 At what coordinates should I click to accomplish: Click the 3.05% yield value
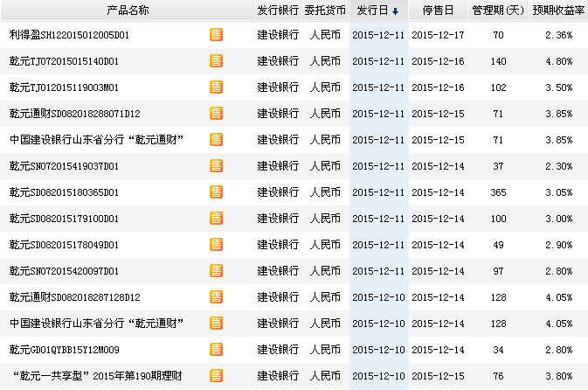(559, 192)
